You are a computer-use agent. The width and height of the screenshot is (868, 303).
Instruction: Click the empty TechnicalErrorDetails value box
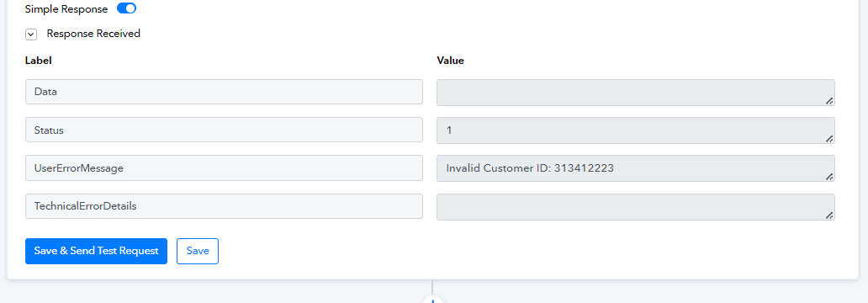636,206
